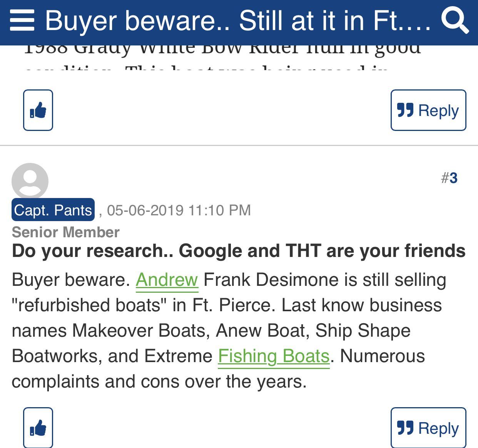Open the 'Fishing Boats' hyperlink
Screen dimensions: 478x448
pos(274,356)
